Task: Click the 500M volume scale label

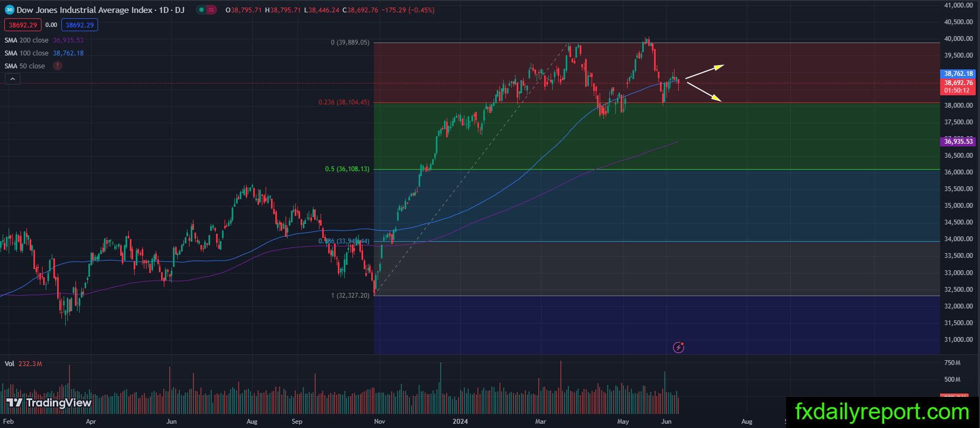Action: pyautogui.click(x=952, y=380)
